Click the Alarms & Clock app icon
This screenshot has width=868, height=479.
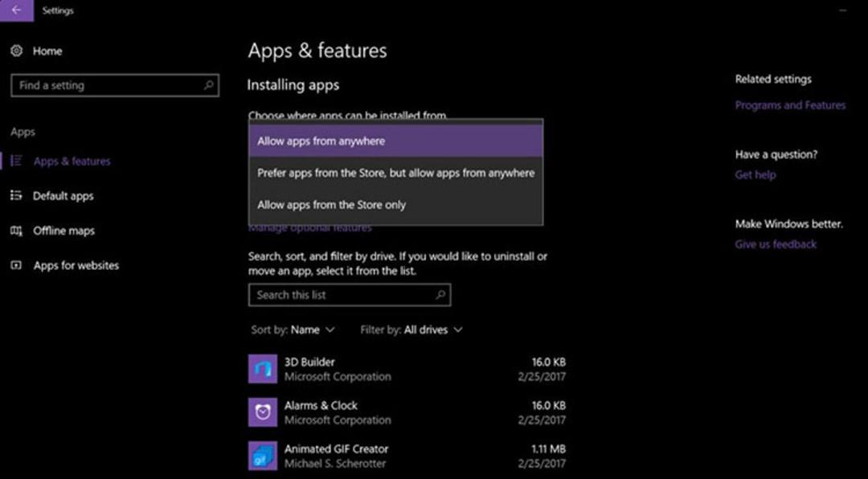click(262, 412)
